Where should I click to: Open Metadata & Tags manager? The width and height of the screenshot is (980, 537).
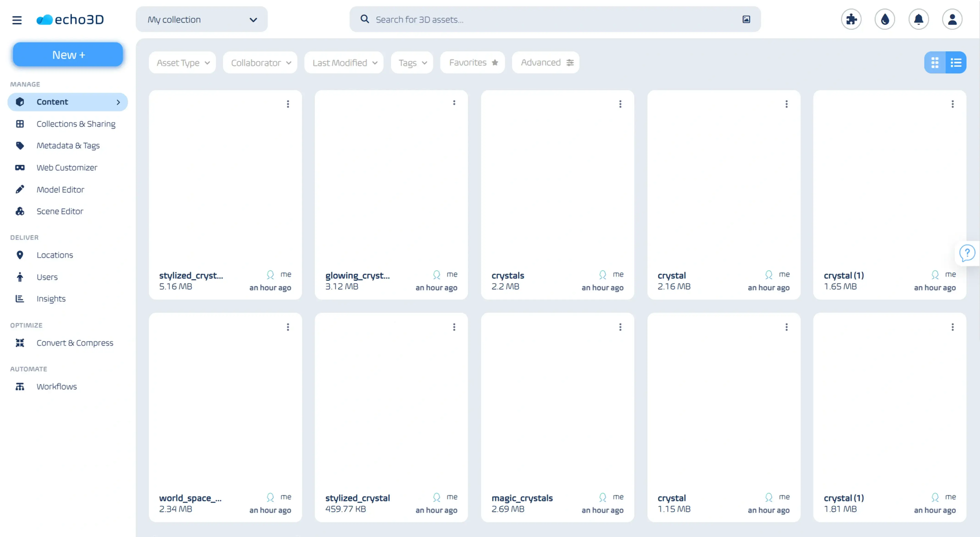pos(68,146)
